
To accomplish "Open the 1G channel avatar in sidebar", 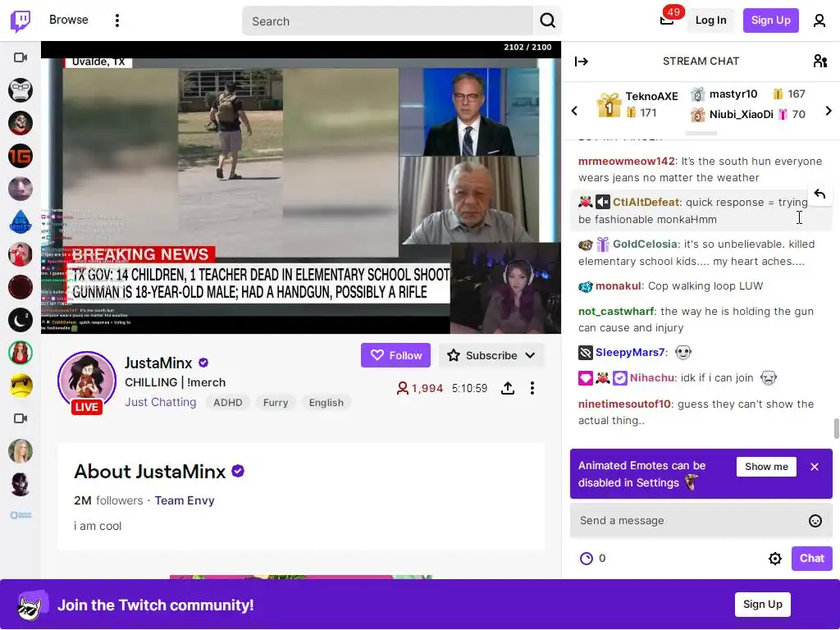I will 21,156.
